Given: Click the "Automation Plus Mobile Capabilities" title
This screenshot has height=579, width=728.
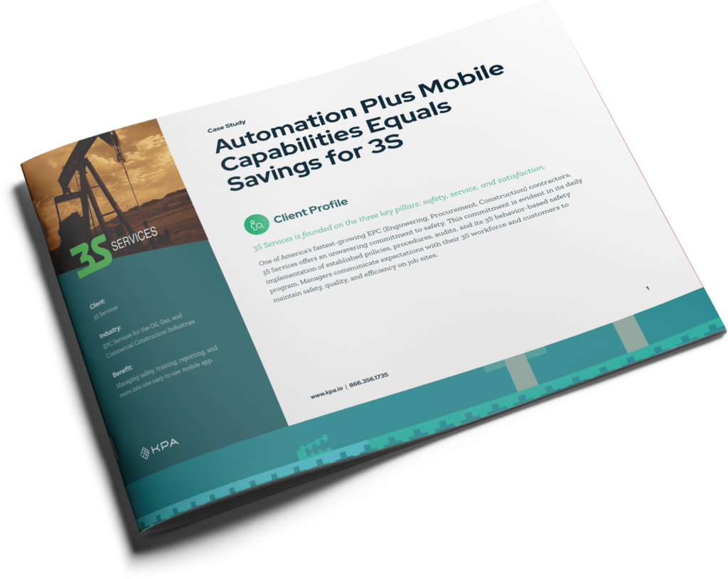Looking at the screenshot, I should pos(360,126).
